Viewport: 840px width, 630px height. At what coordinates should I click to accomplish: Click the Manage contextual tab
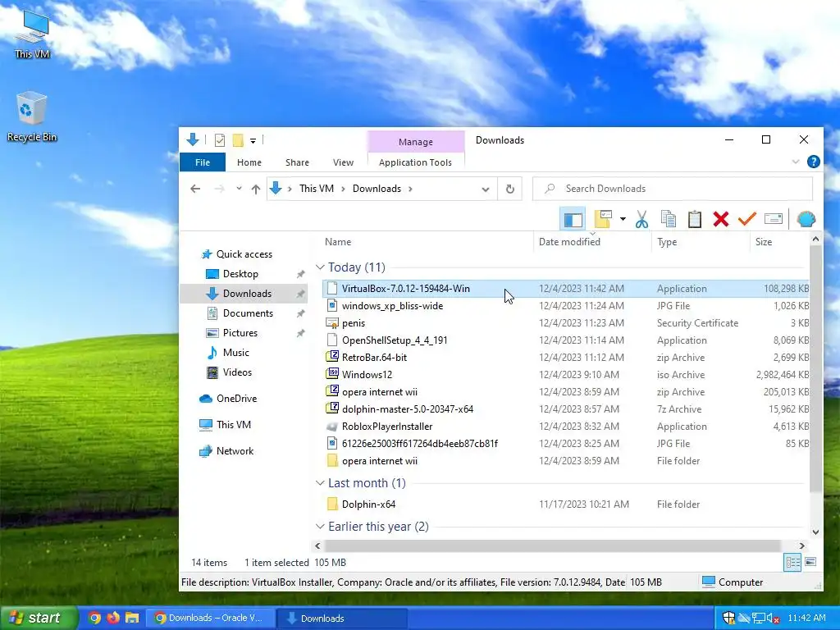(416, 142)
